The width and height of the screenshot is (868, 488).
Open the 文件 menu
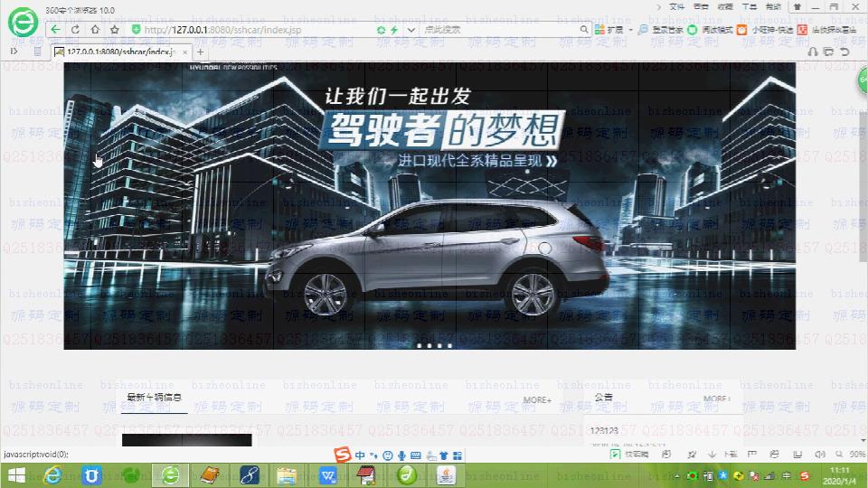(676, 6)
